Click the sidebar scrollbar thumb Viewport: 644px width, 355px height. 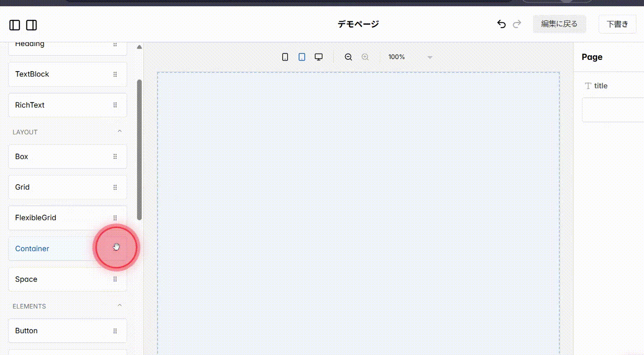[139, 148]
